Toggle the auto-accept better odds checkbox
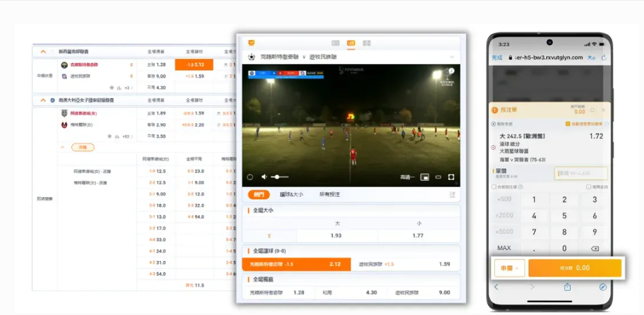Image resolution: width=644 pixels, height=315 pixels. [x=568, y=123]
